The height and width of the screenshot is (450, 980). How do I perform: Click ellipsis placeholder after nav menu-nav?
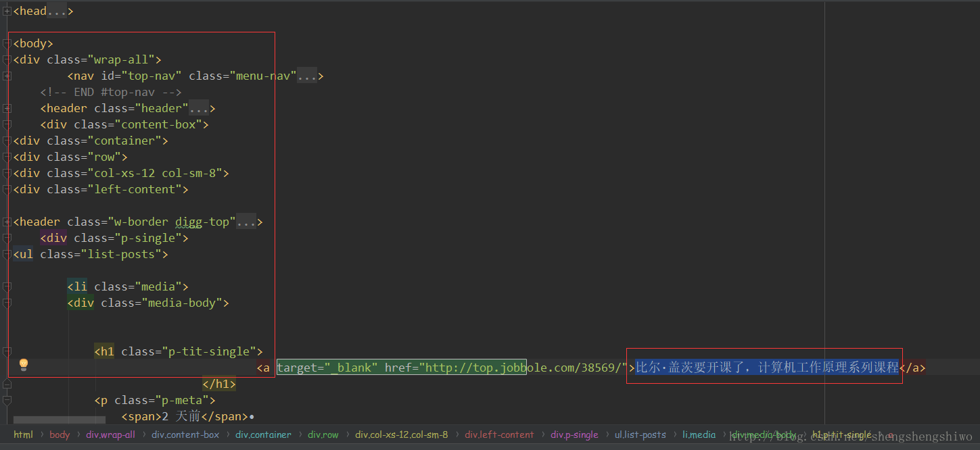pyautogui.click(x=307, y=76)
